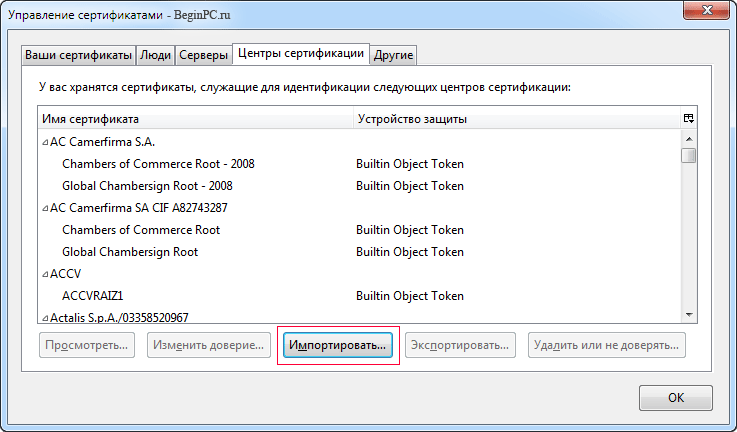The image size is (737, 432).
Task: Sort by the Устройство защиты column header
Action: 517,119
